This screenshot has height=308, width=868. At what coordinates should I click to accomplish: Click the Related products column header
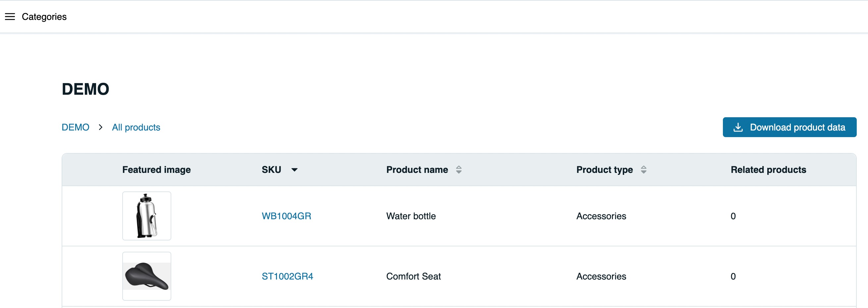pos(768,170)
